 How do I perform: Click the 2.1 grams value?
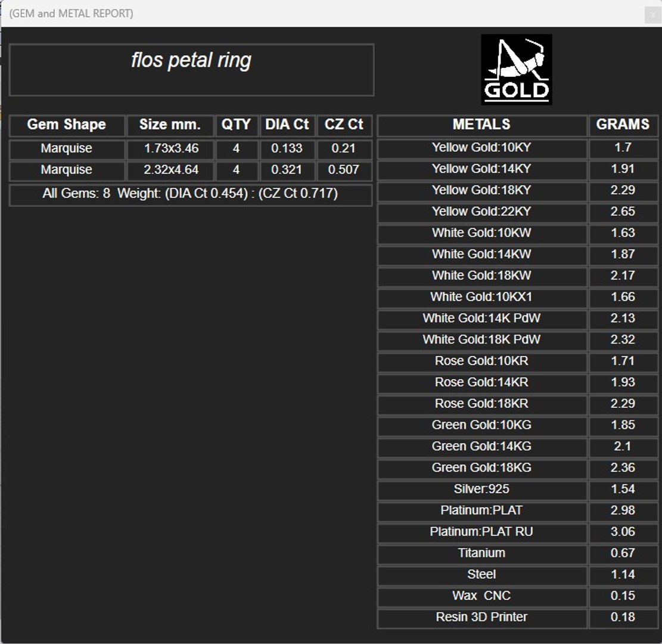click(623, 447)
